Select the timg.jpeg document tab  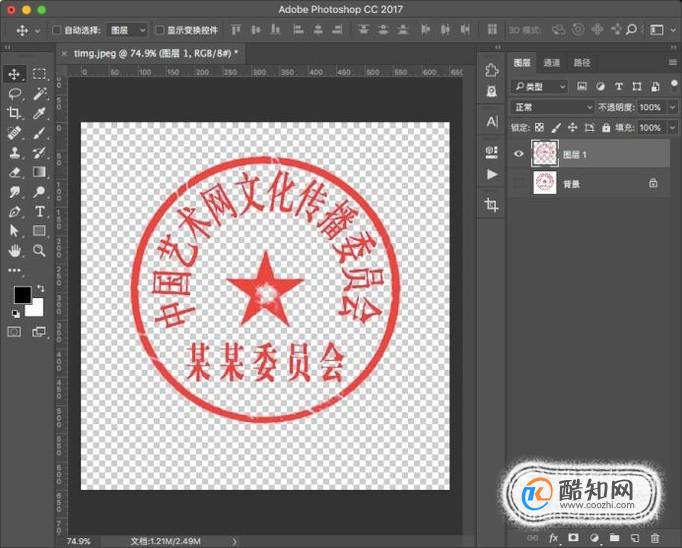tap(156, 53)
